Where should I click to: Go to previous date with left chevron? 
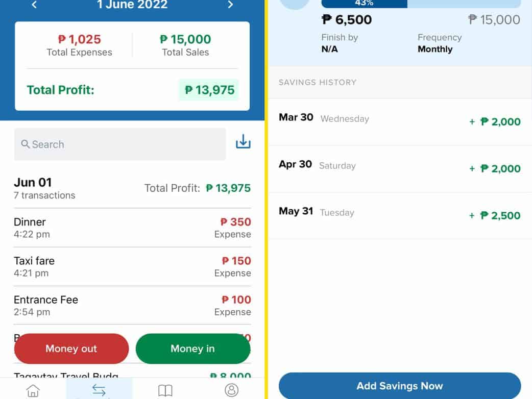click(x=34, y=5)
